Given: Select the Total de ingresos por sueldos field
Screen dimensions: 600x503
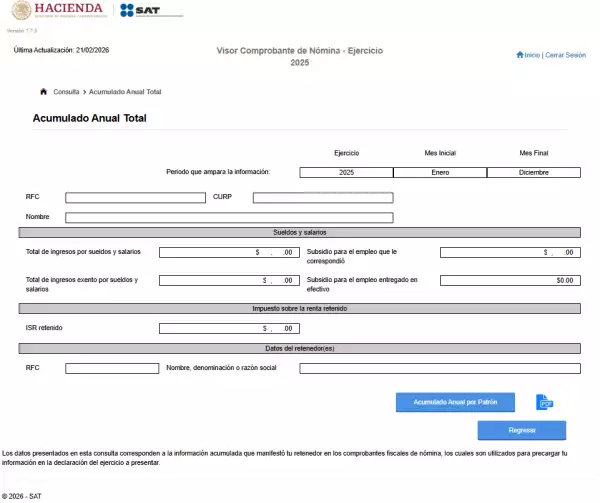Looking at the screenshot, I should click(x=229, y=252).
